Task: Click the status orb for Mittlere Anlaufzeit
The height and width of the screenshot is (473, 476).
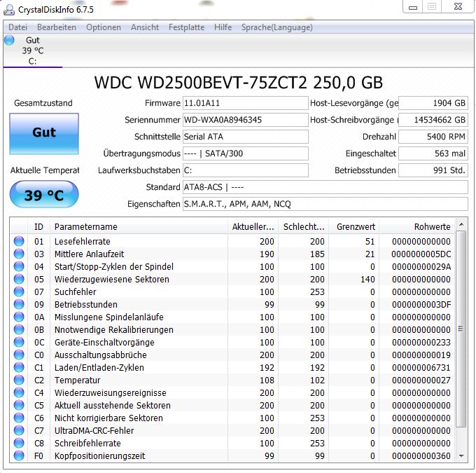Action: tap(19, 254)
